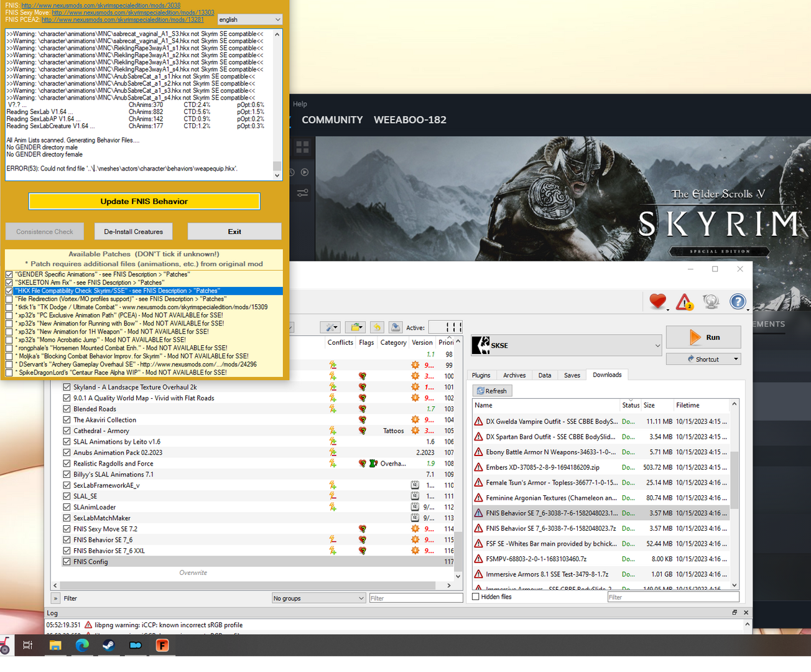Click the green flag icon on Realistic Ragdolls row
811x672 pixels.
coord(373,464)
